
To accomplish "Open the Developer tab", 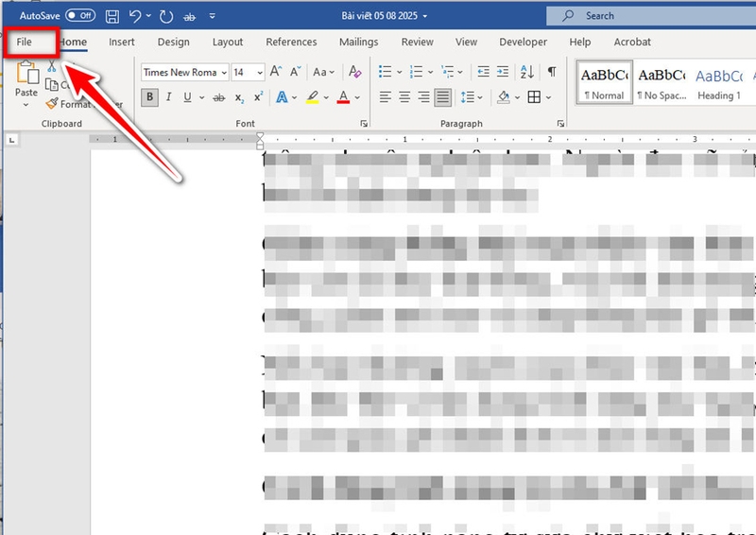I will [x=524, y=42].
